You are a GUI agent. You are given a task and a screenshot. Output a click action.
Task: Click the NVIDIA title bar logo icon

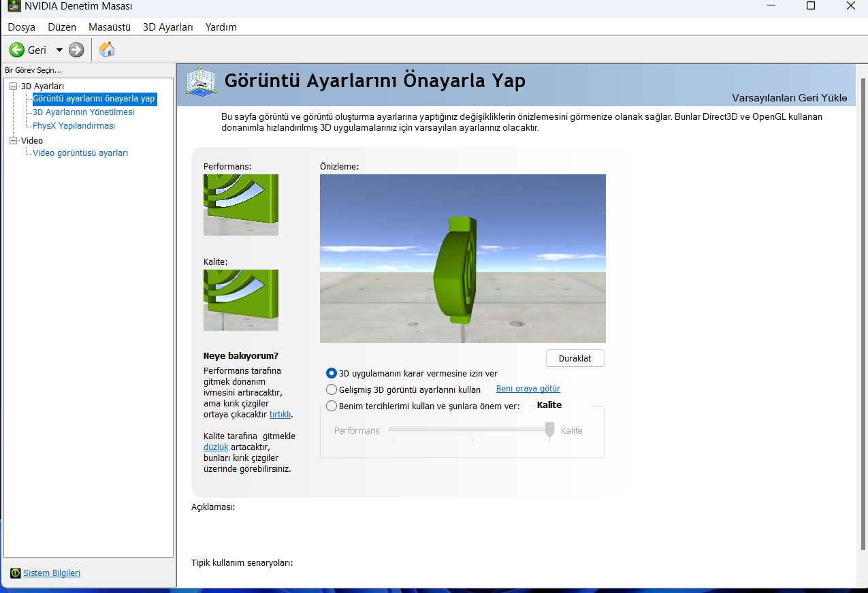click(x=14, y=6)
